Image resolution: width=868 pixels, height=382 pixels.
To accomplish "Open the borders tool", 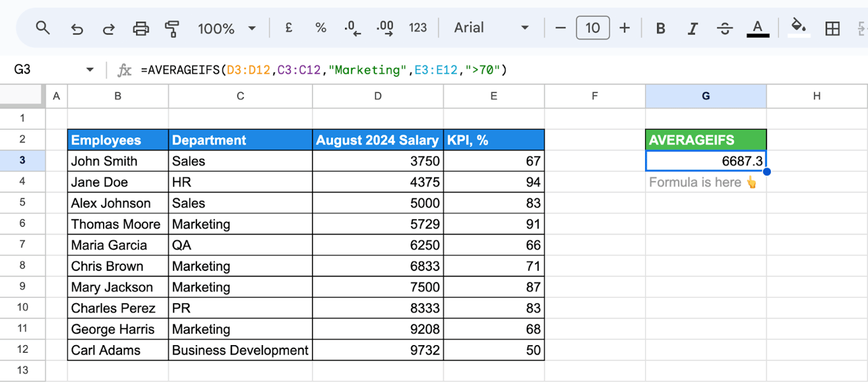I will pyautogui.click(x=832, y=28).
